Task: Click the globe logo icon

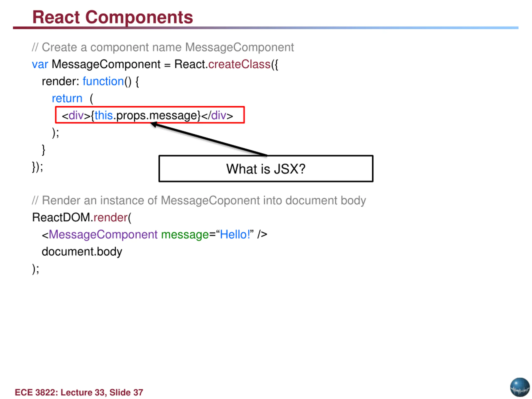Action: [520, 387]
